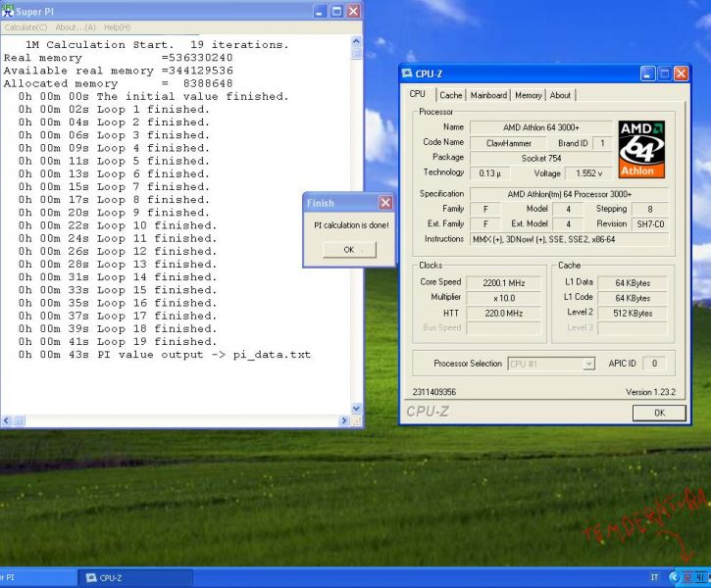Click the Name field AMD Athlon 64 3000+
Image resolution: width=711 pixels, height=588 pixels.
(x=541, y=127)
